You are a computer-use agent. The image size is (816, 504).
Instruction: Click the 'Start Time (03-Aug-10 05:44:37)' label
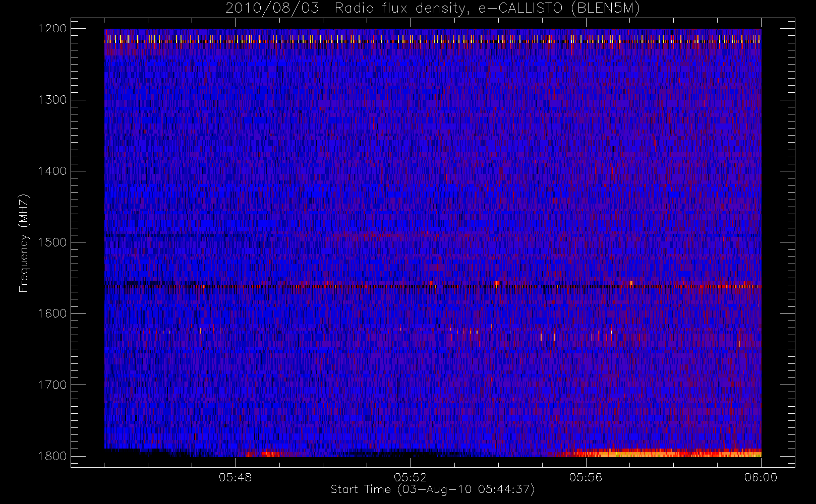(x=432, y=489)
